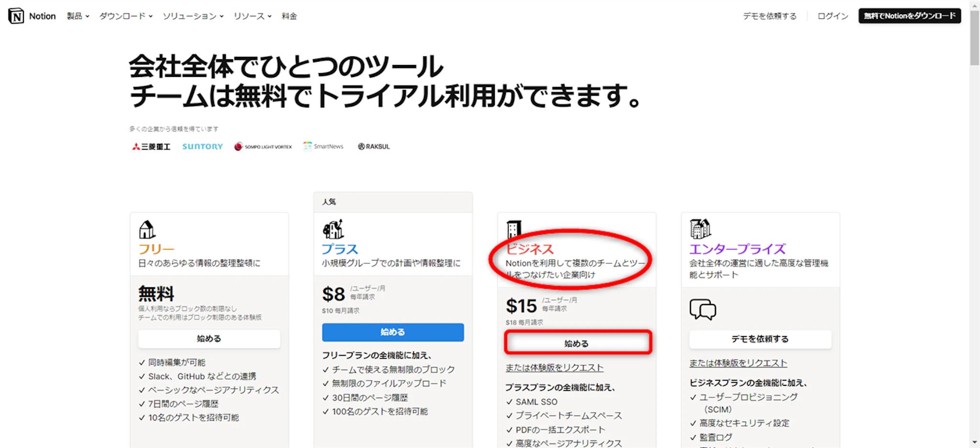Click the black 無料でNotionをダウンロード button
This screenshot has width=980, height=448.
[909, 16]
